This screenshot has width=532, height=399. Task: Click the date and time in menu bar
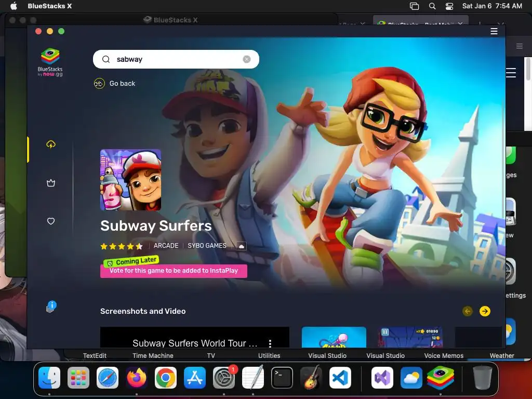492,6
